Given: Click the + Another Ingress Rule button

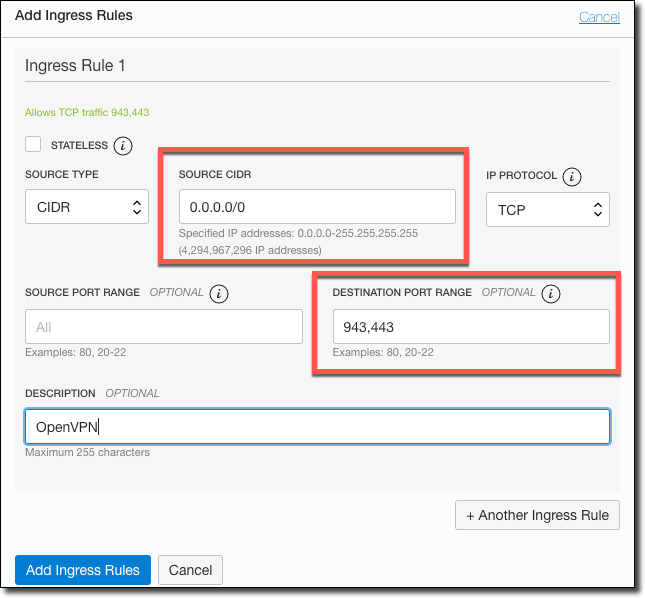Looking at the screenshot, I should pyautogui.click(x=537, y=516).
